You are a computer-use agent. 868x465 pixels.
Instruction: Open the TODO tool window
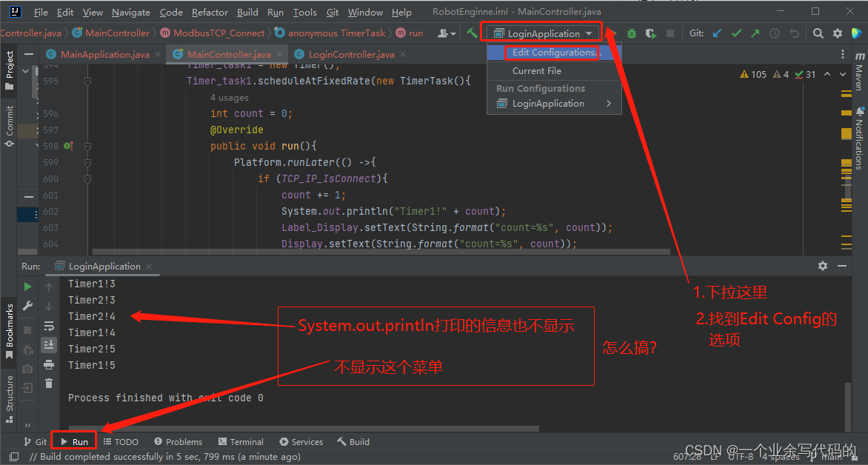[x=121, y=441]
